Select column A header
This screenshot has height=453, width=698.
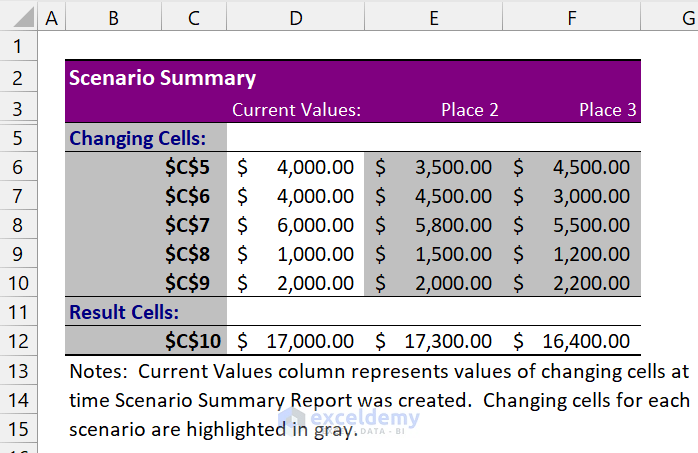click(51, 17)
